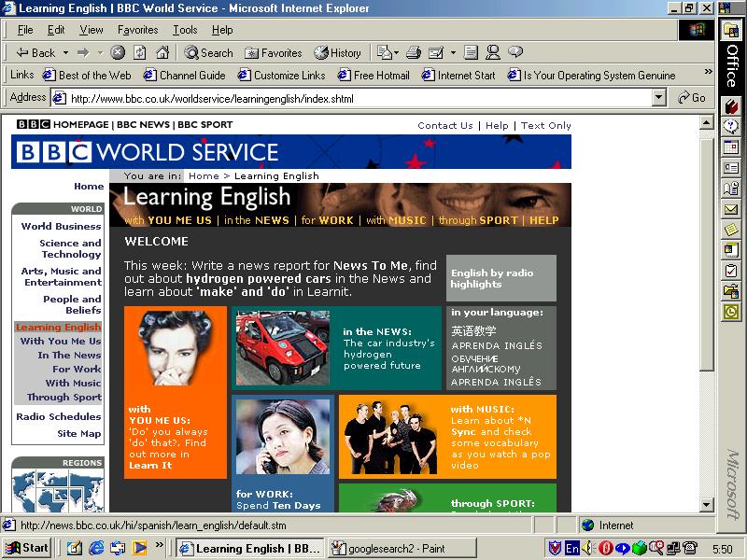
Task: Open the Forward button history dropdown
Action: click(100, 53)
